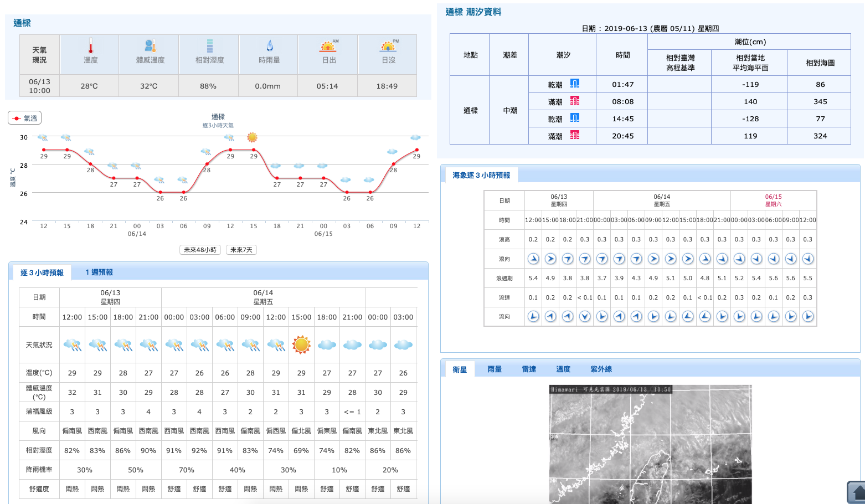Click the 時雨量 raindrop icon
Image resolution: width=865 pixels, height=504 pixels.
pos(270,46)
